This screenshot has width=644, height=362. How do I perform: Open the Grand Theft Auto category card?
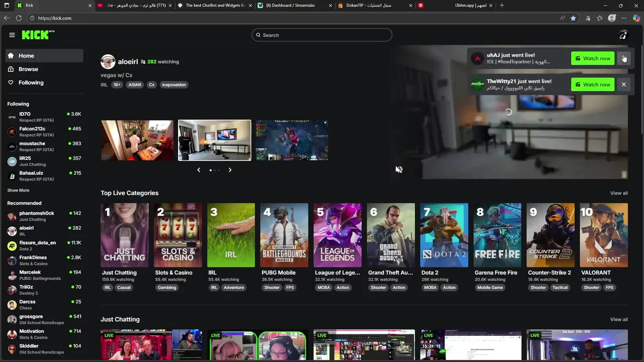click(x=391, y=235)
